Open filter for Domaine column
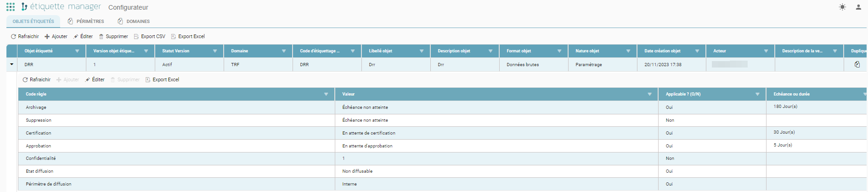The height and width of the screenshot is (192, 868). click(x=284, y=51)
